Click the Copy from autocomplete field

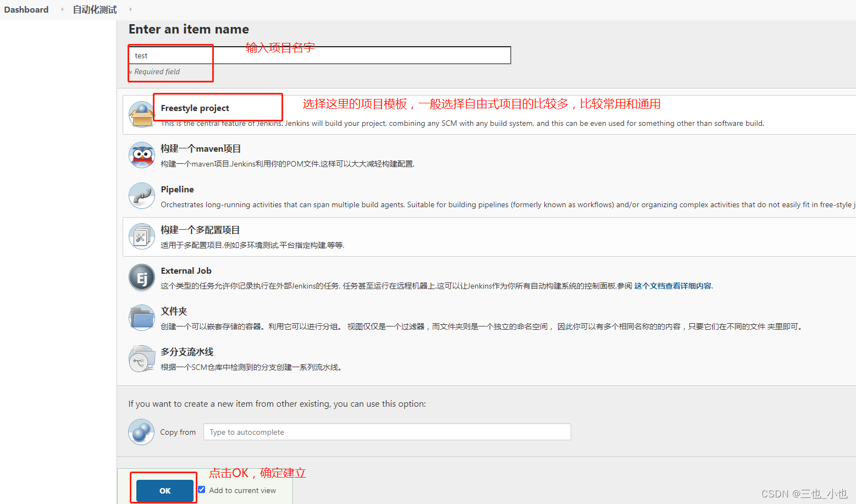pos(387,432)
